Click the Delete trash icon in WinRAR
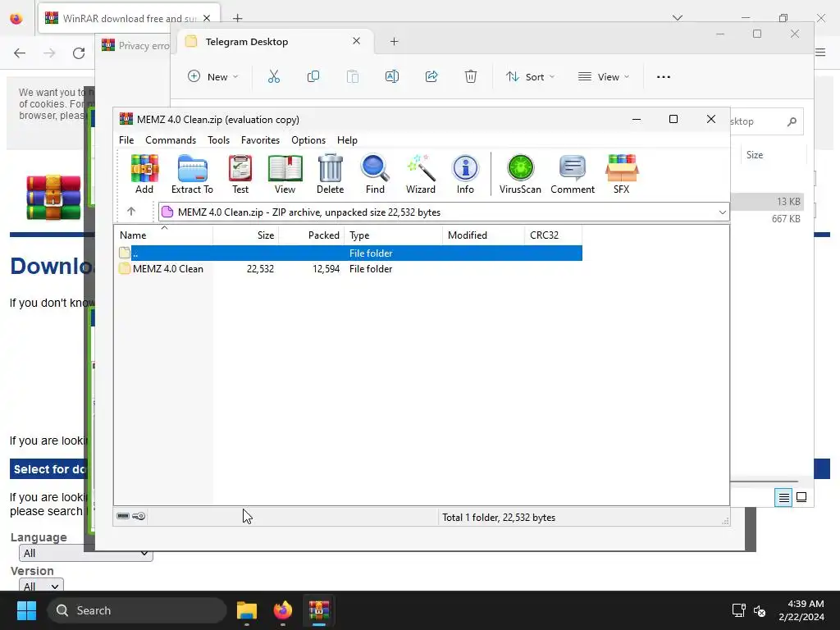The image size is (840, 630). [330, 174]
